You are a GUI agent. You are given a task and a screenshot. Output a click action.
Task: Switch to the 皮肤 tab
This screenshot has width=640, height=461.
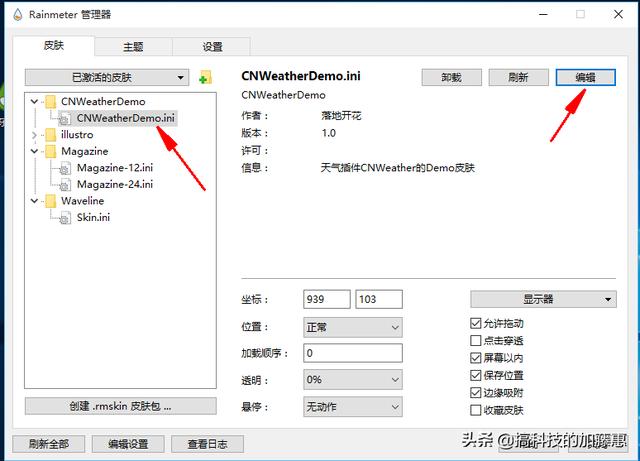(54, 45)
